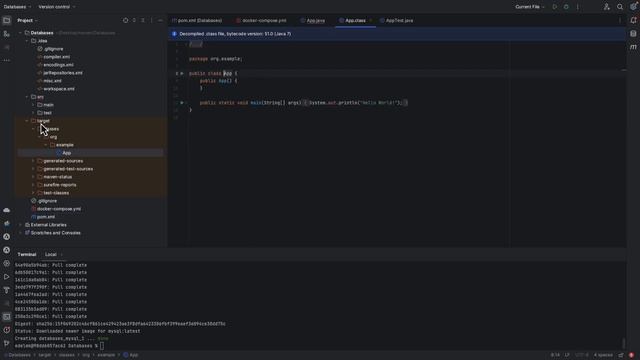
Task: Open Project panel options kebab menu
Action: pyautogui.click(x=151, y=20)
